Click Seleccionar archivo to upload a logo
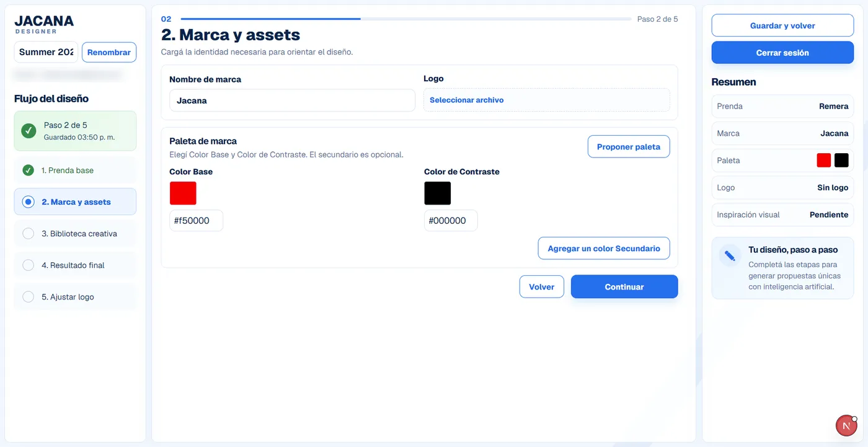The image size is (868, 447). coord(546,100)
